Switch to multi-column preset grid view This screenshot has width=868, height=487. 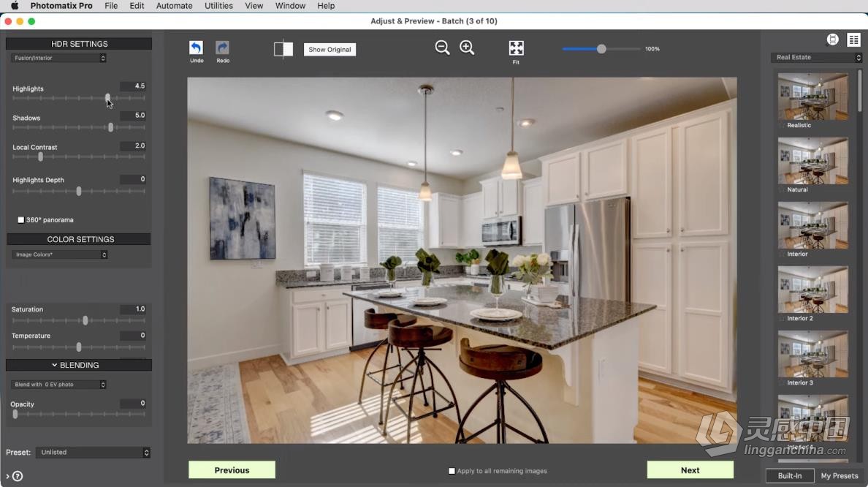point(853,39)
